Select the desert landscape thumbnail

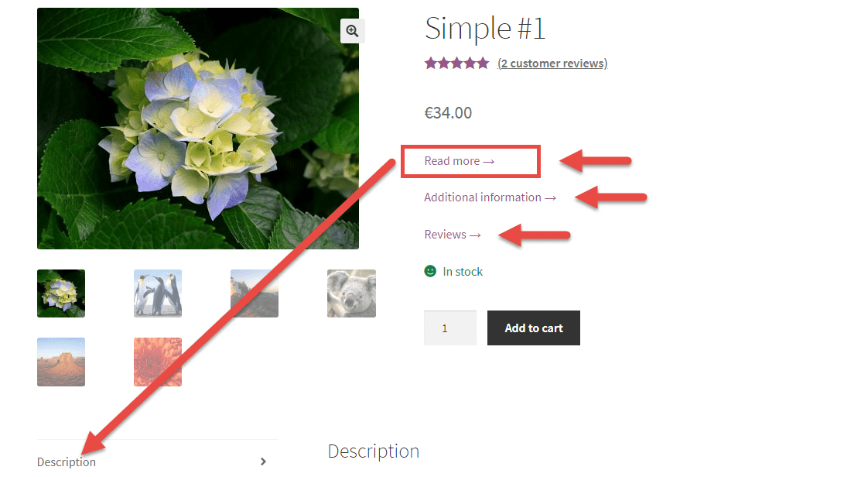tap(61, 362)
